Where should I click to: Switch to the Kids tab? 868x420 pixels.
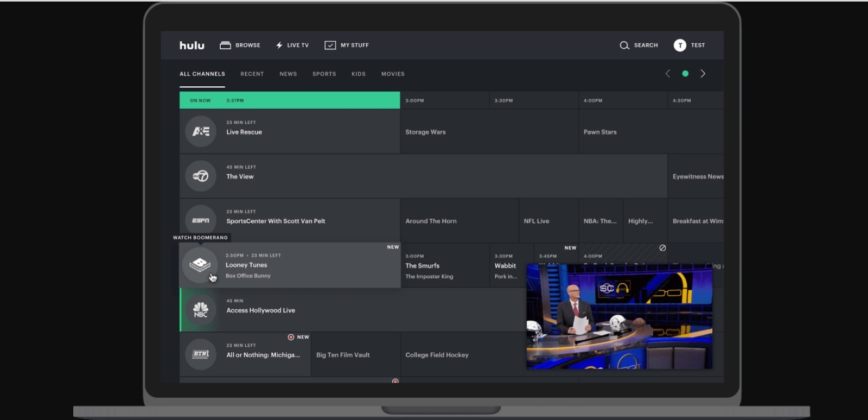point(359,74)
